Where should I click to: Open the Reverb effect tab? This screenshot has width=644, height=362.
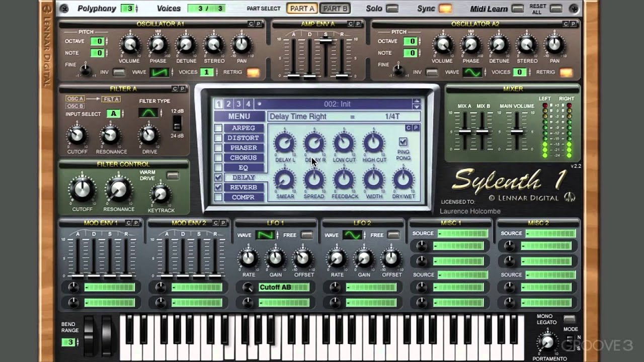[x=244, y=187]
